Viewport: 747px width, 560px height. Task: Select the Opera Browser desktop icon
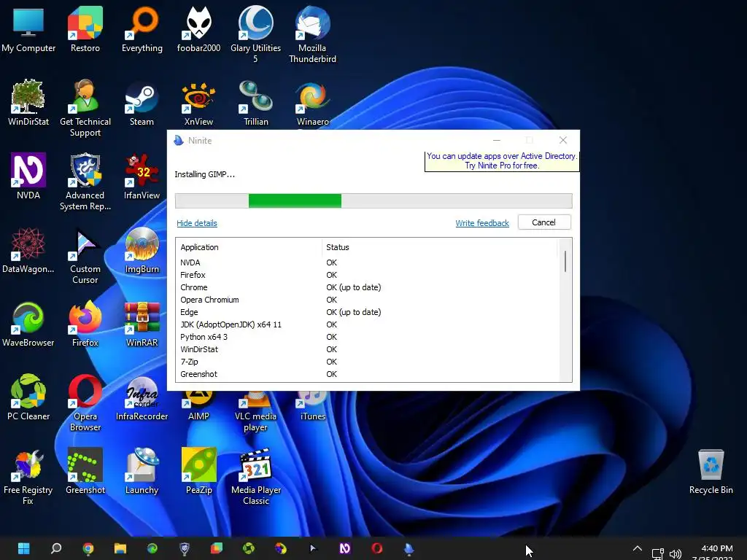(x=85, y=402)
